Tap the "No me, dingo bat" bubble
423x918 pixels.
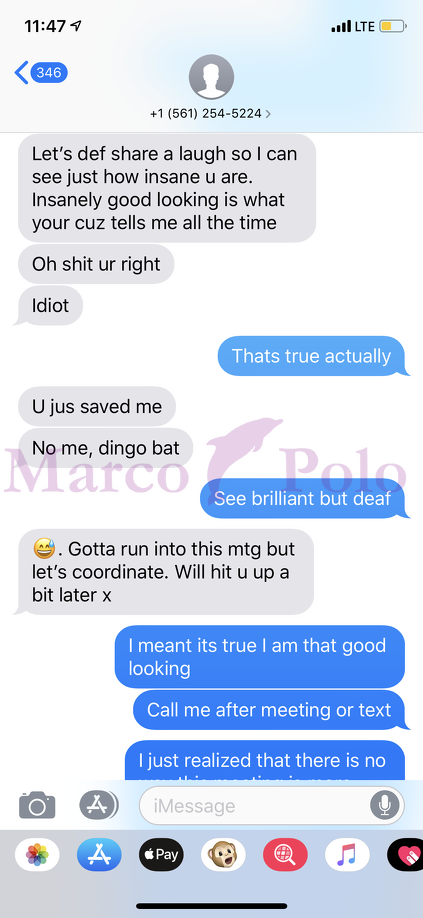click(x=105, y=448)
